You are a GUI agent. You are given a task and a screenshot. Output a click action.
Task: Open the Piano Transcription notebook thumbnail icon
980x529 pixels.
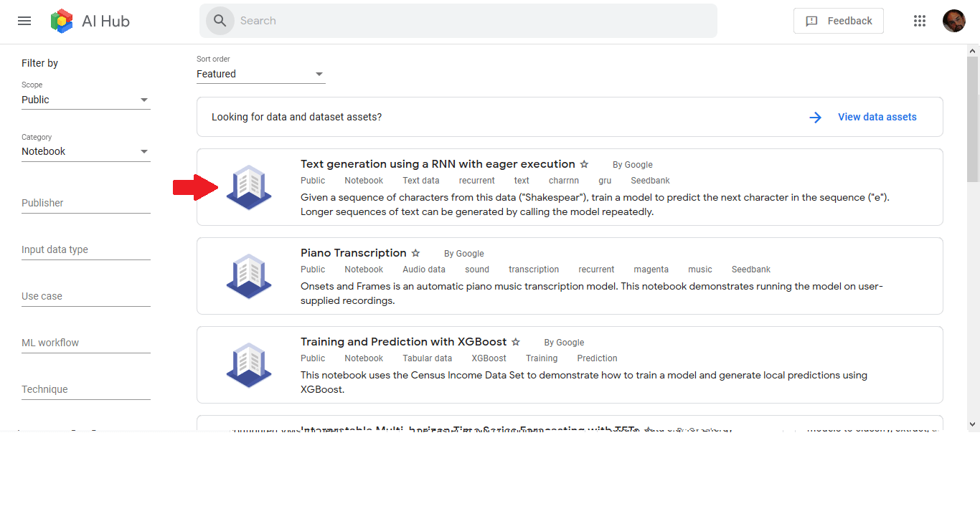point(249,276)
